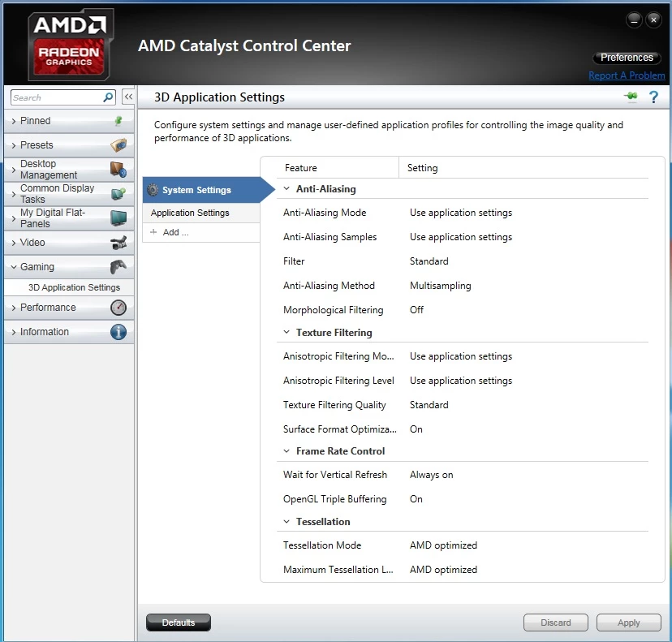The height and width of the screenshot is (642, 672).
Task: Click the Performance gauge icon
Action: click(118, 308)
